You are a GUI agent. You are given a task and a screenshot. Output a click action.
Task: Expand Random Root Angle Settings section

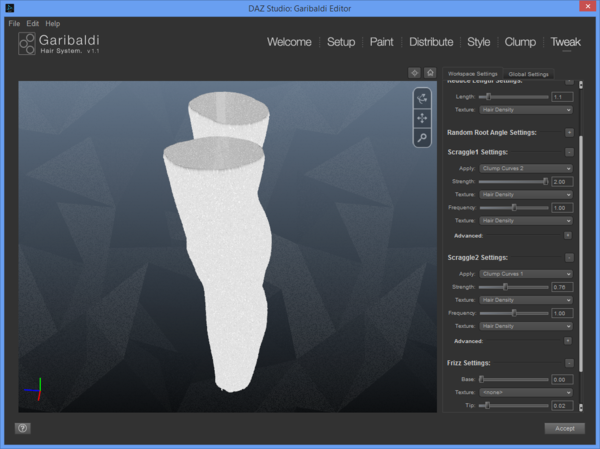(569, 132)
